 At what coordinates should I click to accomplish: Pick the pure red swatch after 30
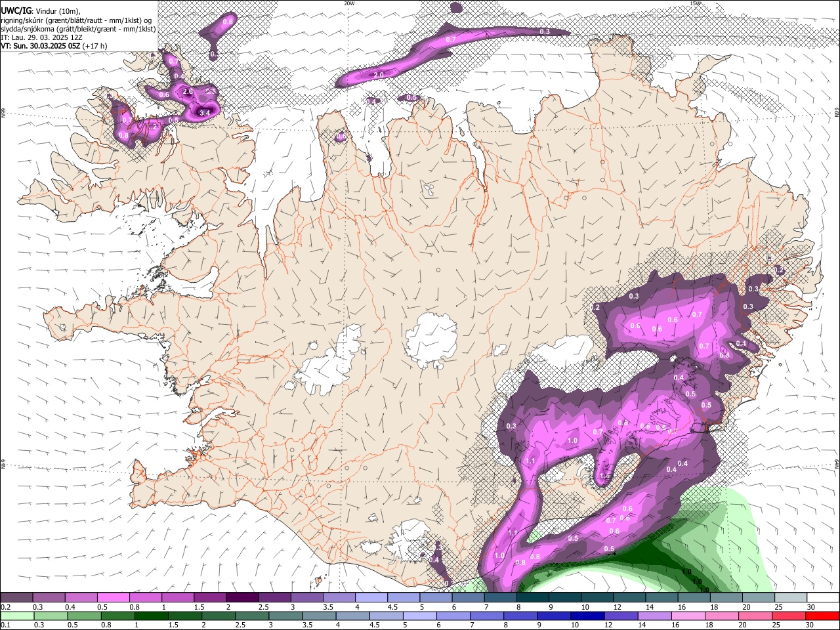click(822, 616)
